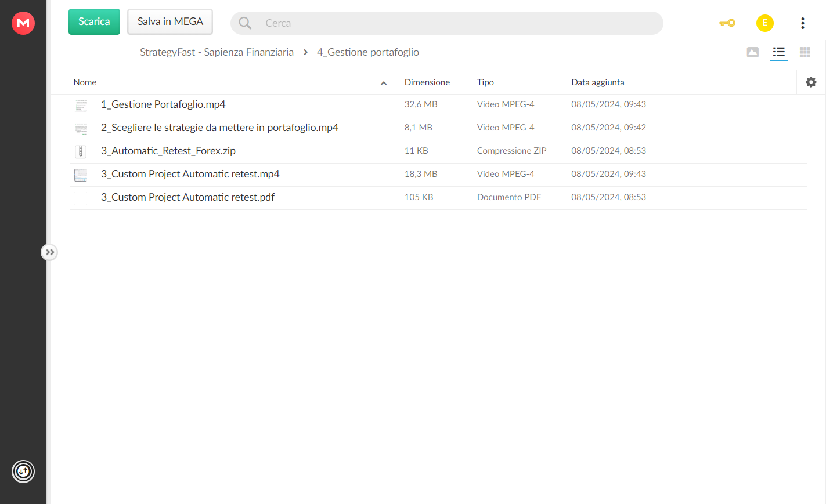The width and height of the screenshot is (826, 504).
Task: Click the Scarica download button
Action: click(94, 22)
